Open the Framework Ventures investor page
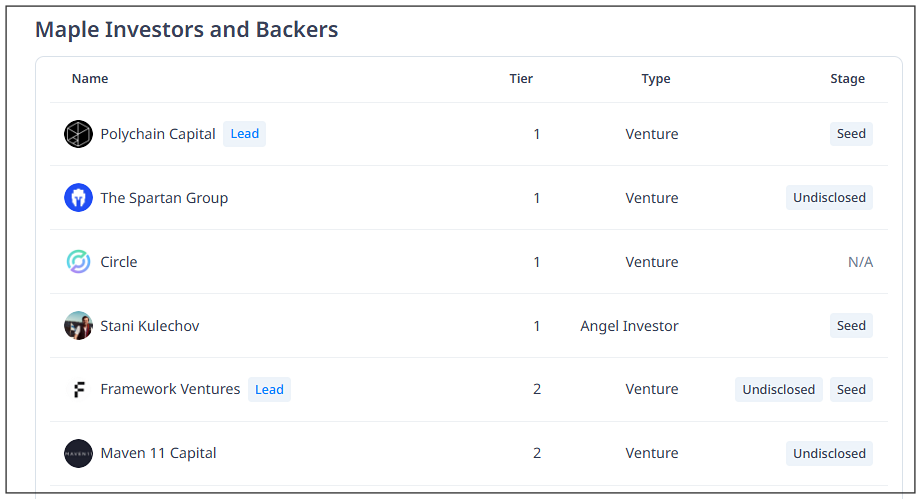The height and width of the screenshot is (499, 921). click(170, 390)
